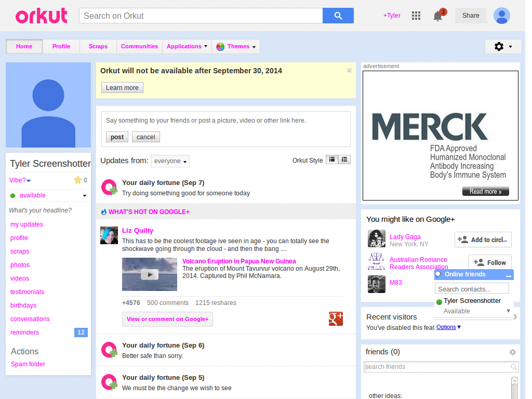Open birthdays in sidebar
The height and width of the screenshot is (399, 532).
click(23, 305)
